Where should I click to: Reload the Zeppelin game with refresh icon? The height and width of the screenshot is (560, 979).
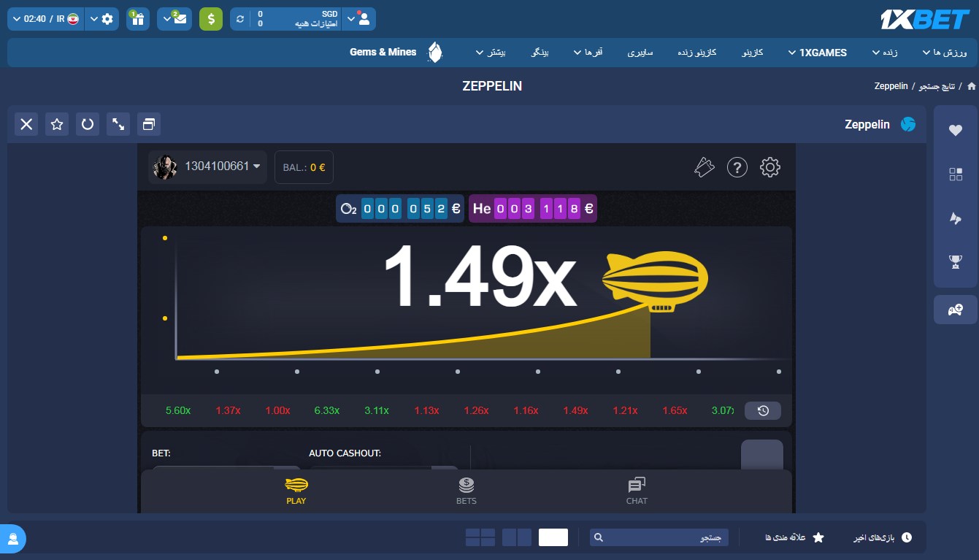88,124
